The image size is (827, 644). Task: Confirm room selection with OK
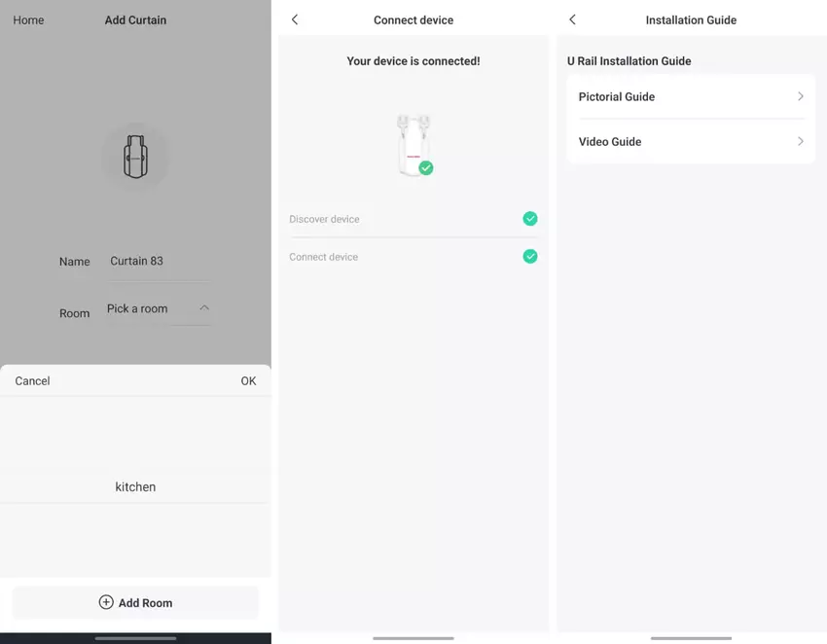point(248,381)
